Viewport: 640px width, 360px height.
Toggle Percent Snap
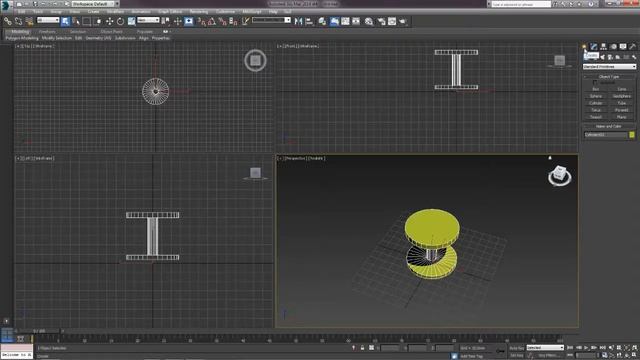tap(223, 21)
